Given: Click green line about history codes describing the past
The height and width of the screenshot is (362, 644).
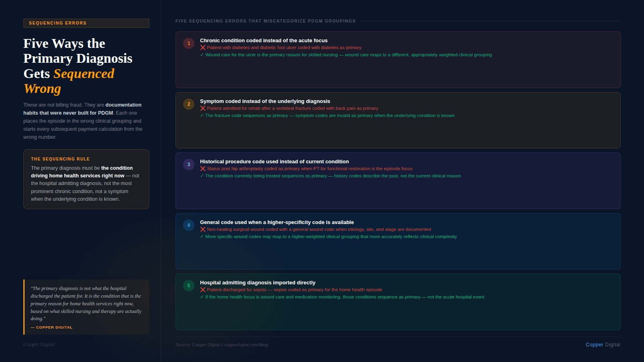Looking at the screenshot, I should click(x=330, y=176).
